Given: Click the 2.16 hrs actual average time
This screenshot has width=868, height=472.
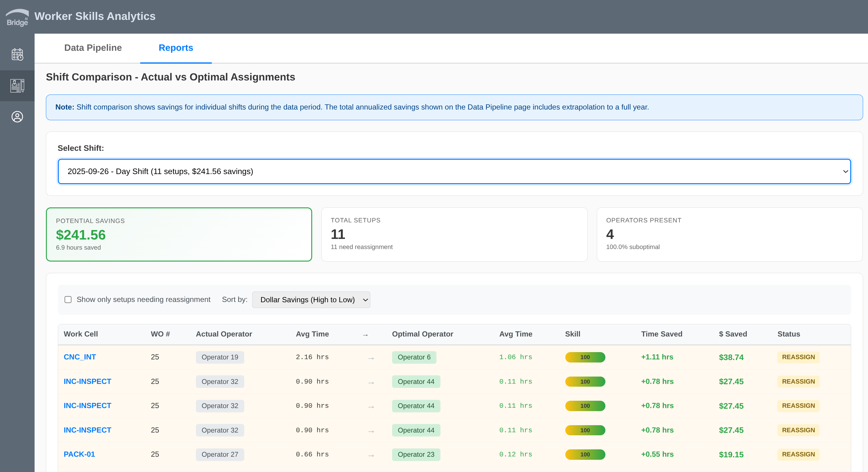Looking at the screenshot, I should (312, 357).
